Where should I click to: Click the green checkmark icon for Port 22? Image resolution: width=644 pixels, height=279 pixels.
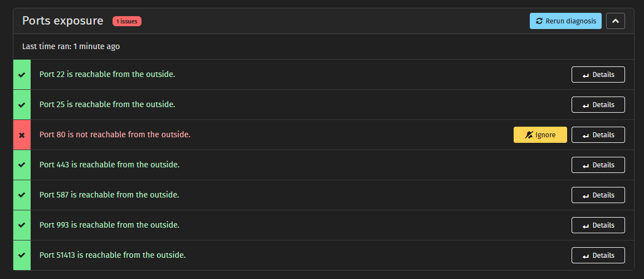click(x=22, y=75)
